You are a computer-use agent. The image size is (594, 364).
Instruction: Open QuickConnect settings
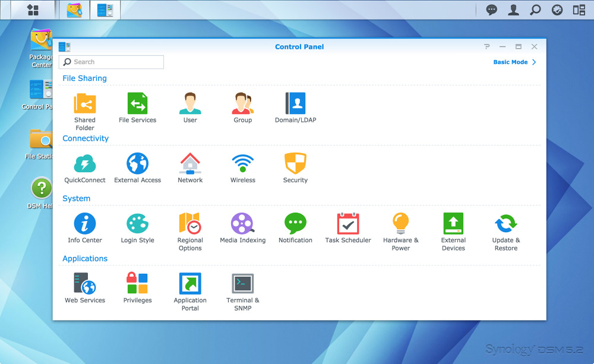84,164
